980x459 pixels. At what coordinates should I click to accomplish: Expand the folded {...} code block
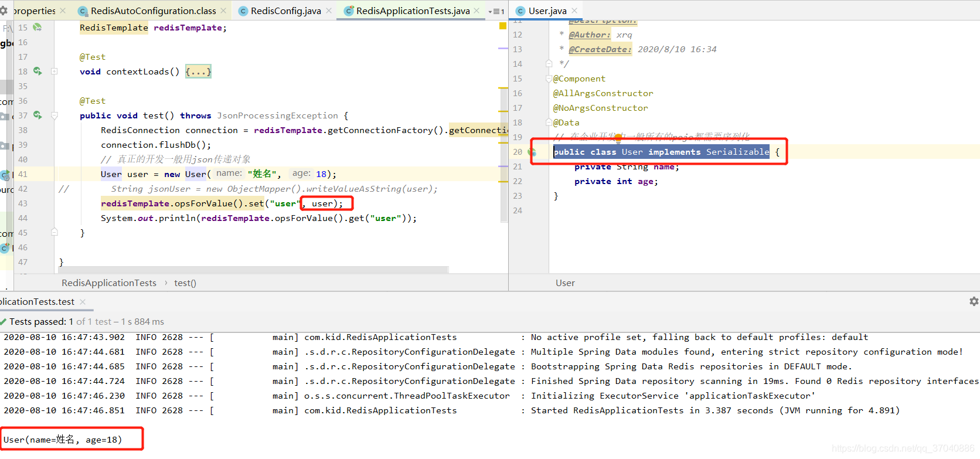(198, 72)
